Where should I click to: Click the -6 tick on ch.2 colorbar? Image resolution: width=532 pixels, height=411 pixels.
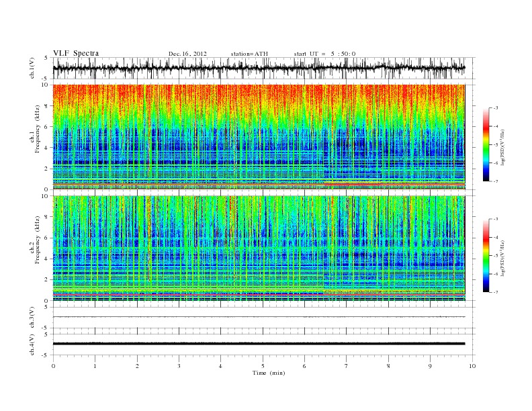point(495,274)
